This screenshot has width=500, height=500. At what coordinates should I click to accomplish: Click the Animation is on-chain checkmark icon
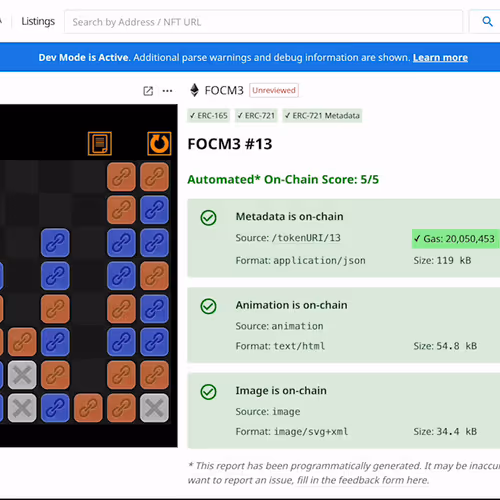208,306
